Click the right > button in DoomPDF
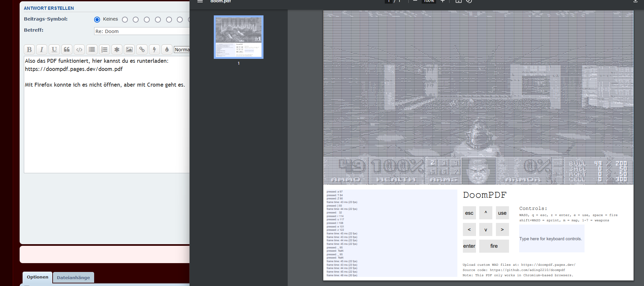 [502, 229]
